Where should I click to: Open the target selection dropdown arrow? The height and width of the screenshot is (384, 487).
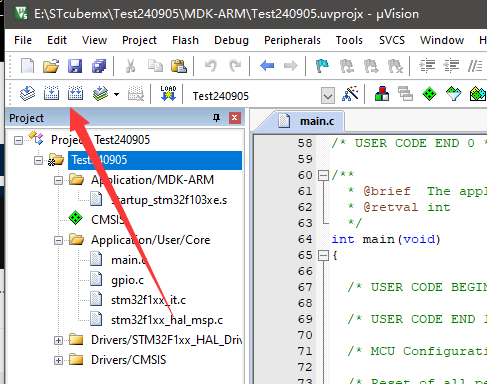point(328,96)
